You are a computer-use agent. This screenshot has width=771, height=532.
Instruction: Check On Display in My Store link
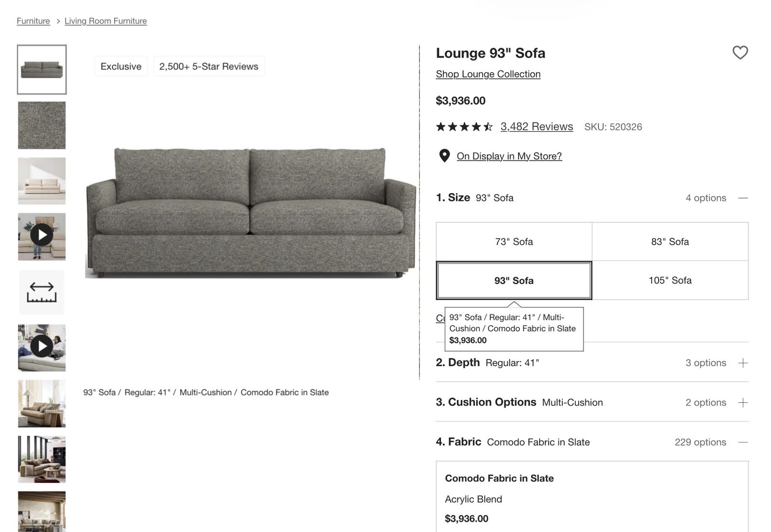point(509,156)
